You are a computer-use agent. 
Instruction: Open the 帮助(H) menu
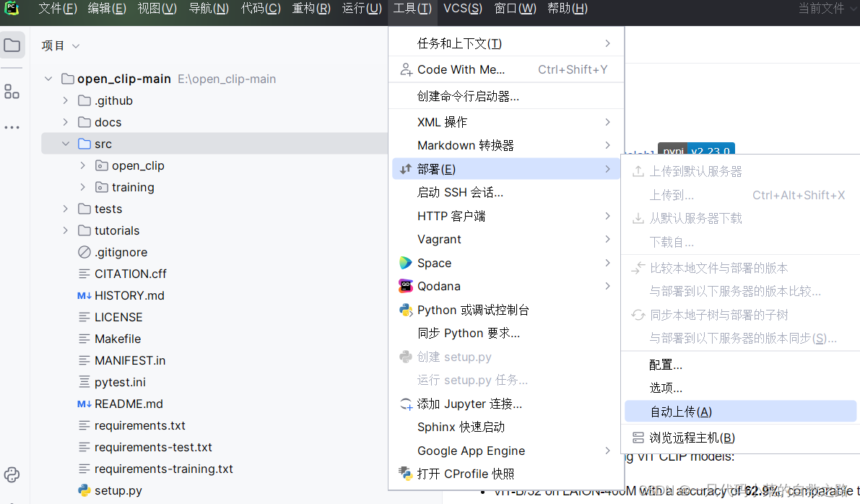coord(568,9)
